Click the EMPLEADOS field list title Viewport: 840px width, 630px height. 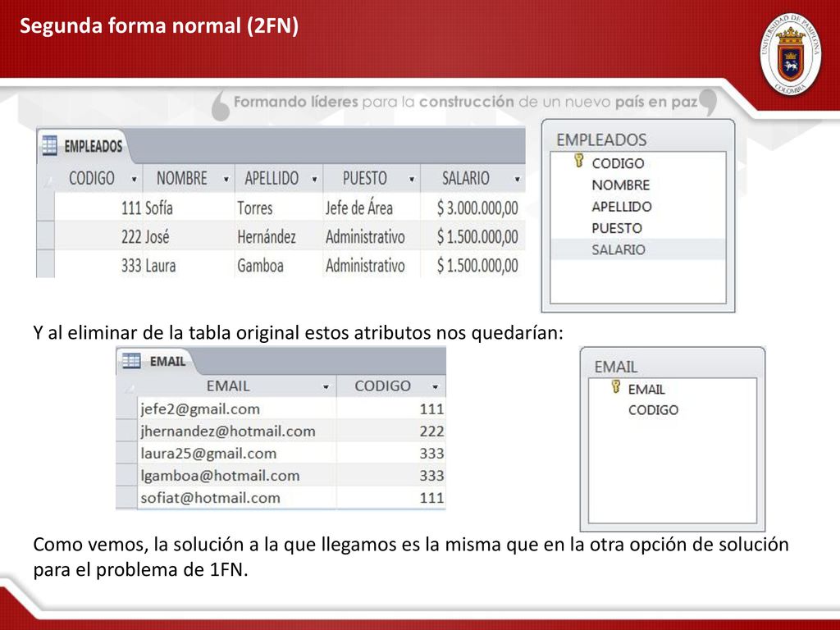pos(601,139)
